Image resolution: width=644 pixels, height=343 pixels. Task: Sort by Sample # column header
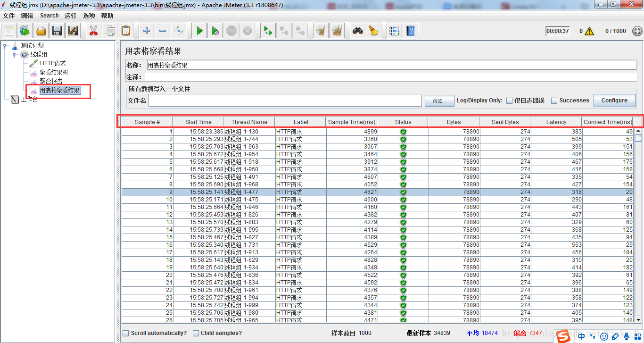pos(147,122)
